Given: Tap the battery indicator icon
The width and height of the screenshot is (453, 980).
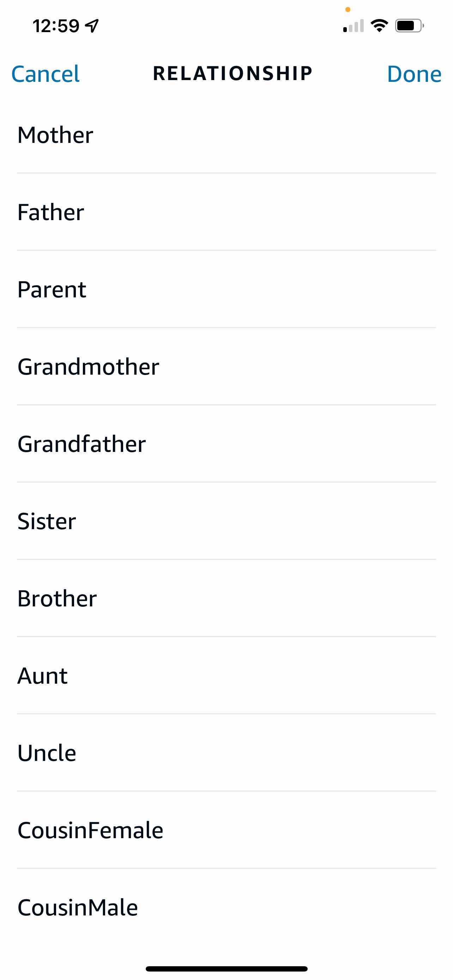Looking at the screenshot, I should (409, 26).
